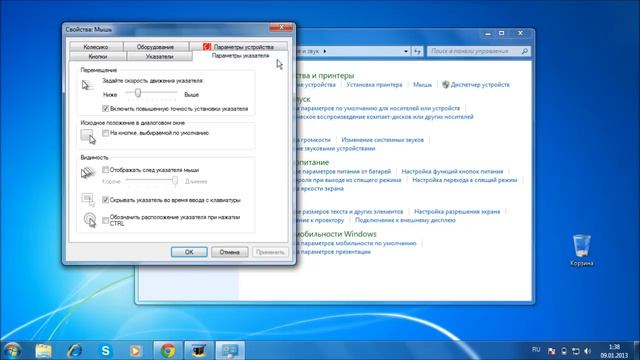Select the Корзина recycle bin desktop icon
The width and height of the screenshot is (640, 360).
[x=582, y=250]
